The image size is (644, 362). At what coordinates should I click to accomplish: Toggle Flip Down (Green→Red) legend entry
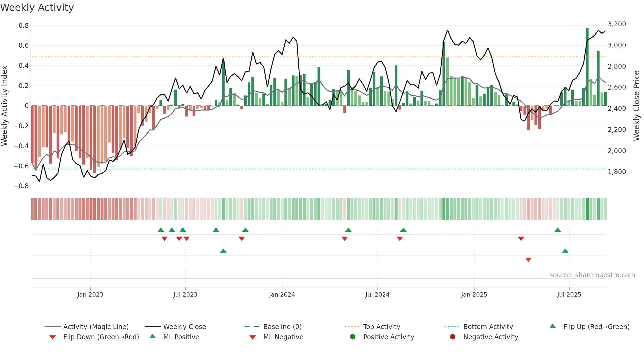[94, 337]
